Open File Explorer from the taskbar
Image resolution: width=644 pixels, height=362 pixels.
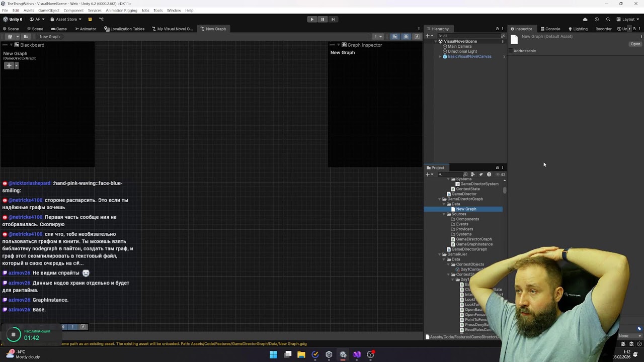pyautogui.click(x=301, y=354)
